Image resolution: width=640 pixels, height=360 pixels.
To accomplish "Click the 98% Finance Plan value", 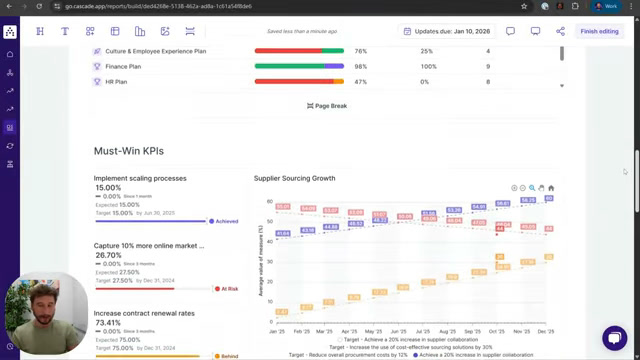I will (360, 67).
